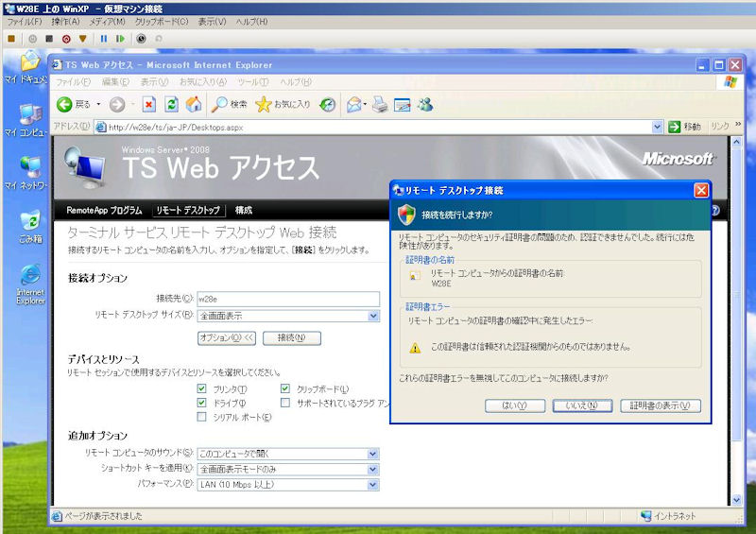Open ショートカット キーを適用 dropdown

click(373, 469)
